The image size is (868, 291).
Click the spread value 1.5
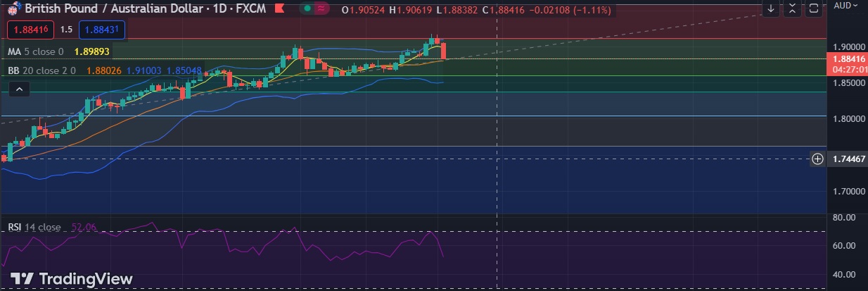pyautogui.click(x=66, y=30)
